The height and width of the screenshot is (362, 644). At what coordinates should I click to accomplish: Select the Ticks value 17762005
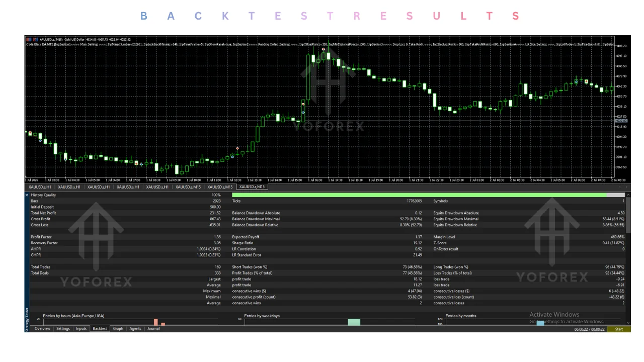(x=414, y=201)
